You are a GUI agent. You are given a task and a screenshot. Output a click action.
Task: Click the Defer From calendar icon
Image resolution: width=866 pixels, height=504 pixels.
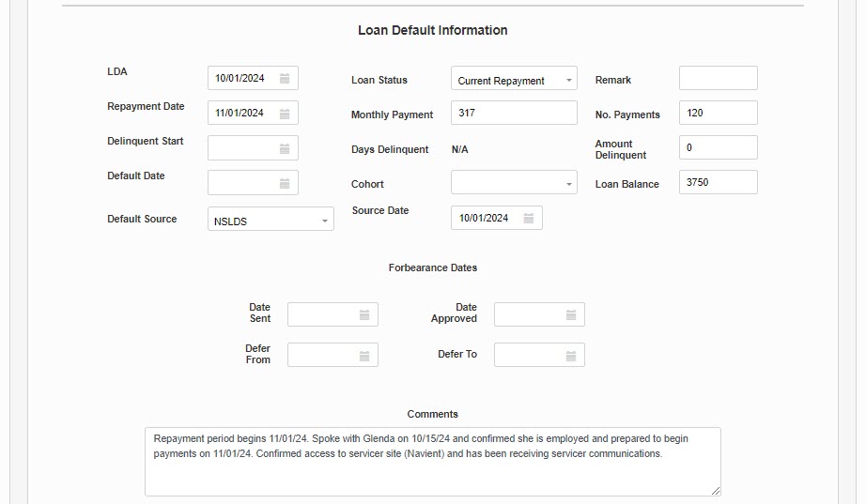click(x=364, y=356)
